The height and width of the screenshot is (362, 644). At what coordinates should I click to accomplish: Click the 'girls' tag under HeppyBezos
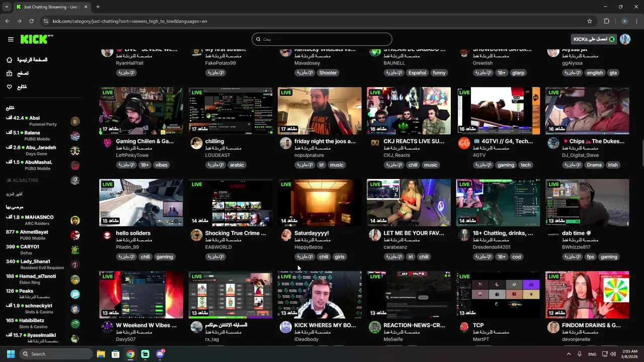click(340, 257)
